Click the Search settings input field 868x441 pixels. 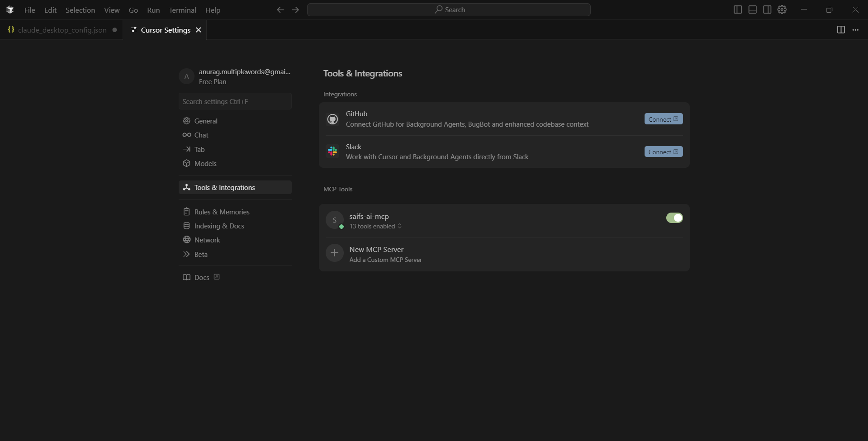pyautogui.click(x=235, y=101)
